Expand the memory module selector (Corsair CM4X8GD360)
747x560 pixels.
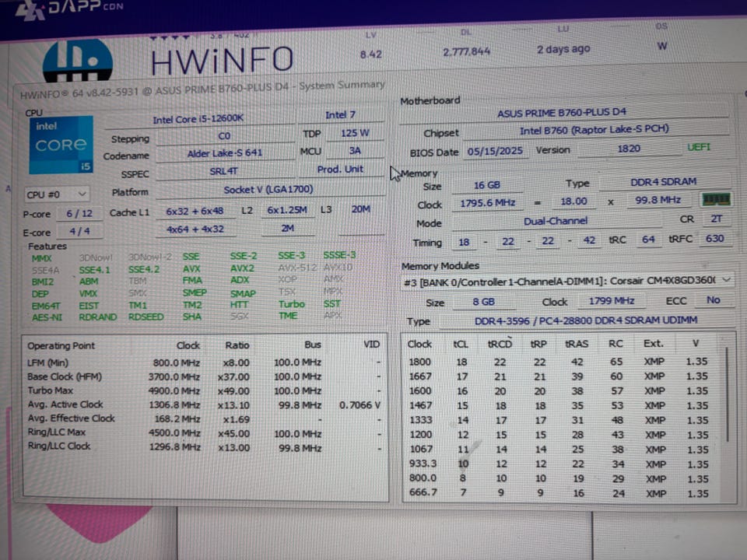(567, 281)
